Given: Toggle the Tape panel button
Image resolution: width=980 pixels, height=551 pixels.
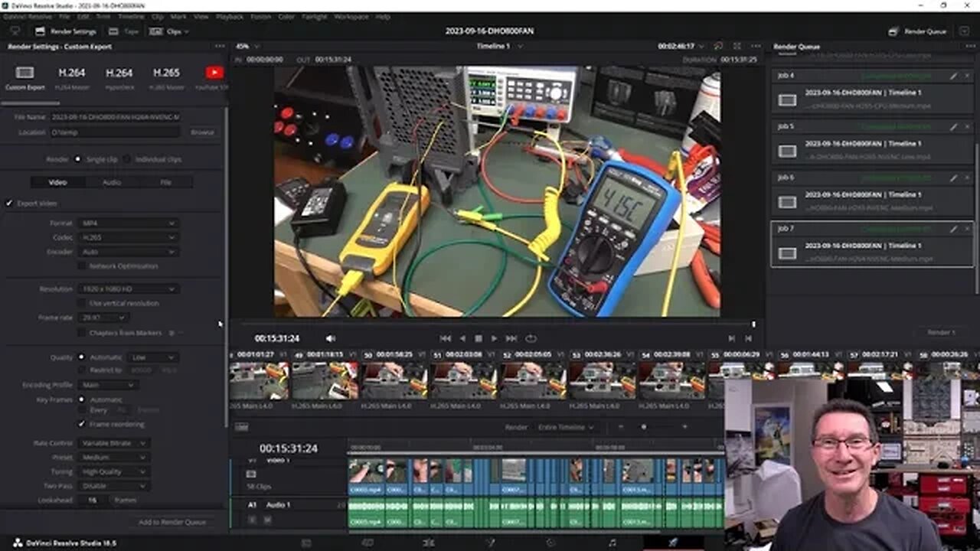Looking at the screenshot, I should coord(123,31).
